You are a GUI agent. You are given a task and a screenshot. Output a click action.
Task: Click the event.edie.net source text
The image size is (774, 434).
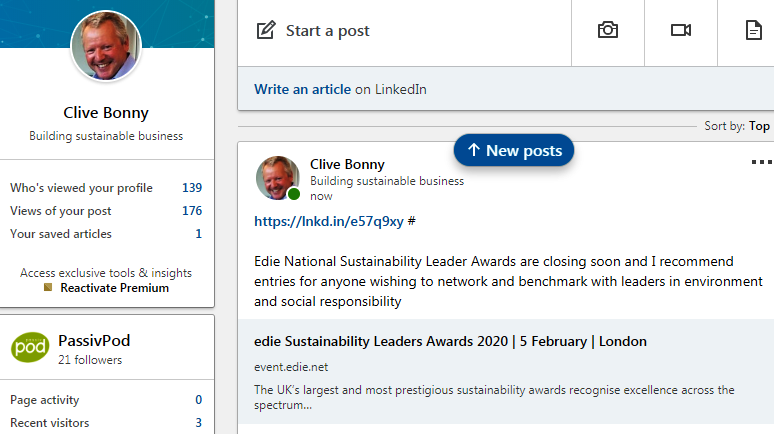[291, 367]
